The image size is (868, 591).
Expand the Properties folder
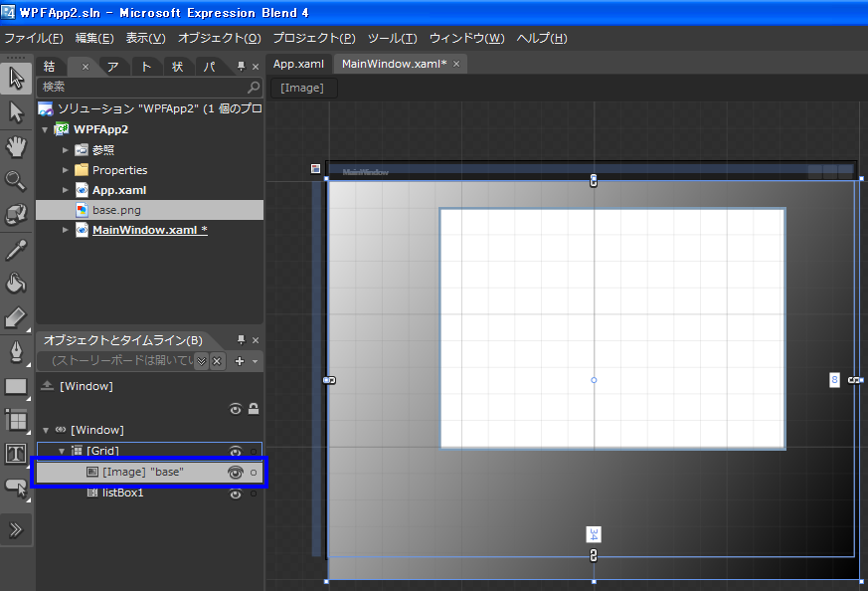point(66,170)
